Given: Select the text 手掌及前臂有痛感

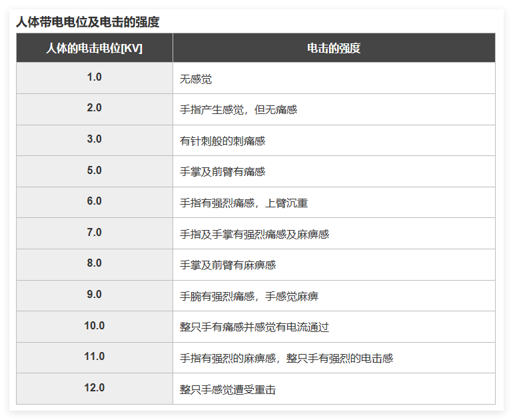Looking at the screenshot, I should (x=222, y=172).
